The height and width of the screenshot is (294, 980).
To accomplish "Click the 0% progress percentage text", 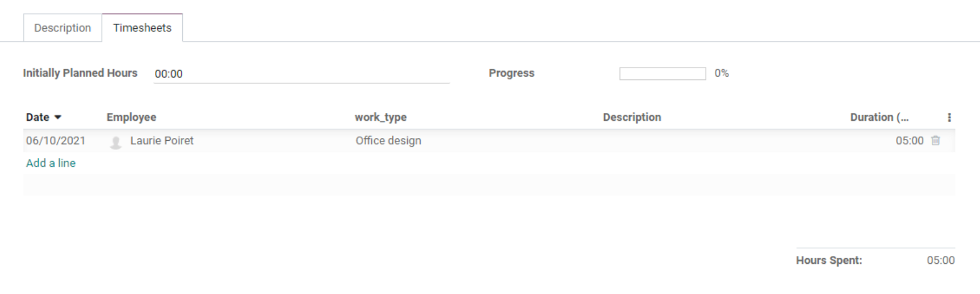I will tap(722, 73).
